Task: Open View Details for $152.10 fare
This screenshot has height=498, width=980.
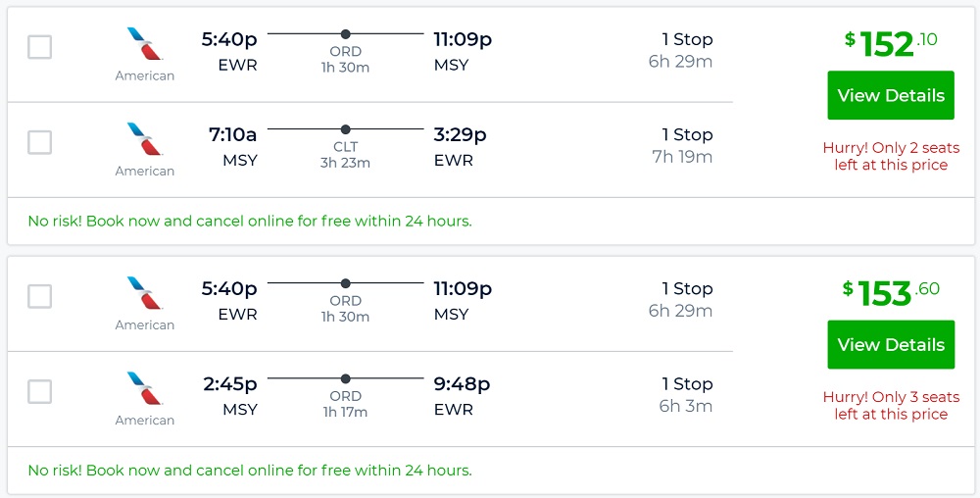Action: pyautogui.click(x=891, y=95)
